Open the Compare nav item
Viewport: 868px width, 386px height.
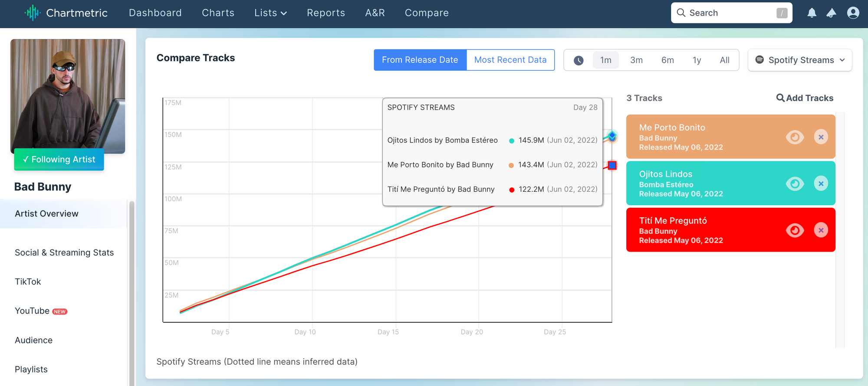pyautogui.click(x=427, y=13)
